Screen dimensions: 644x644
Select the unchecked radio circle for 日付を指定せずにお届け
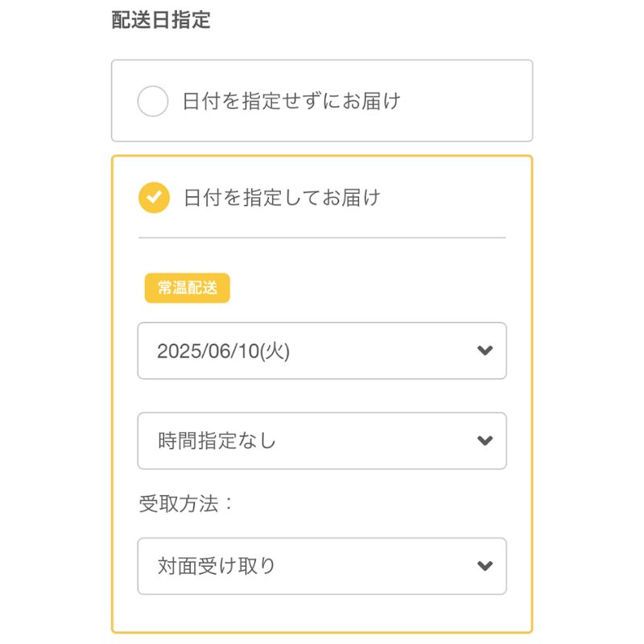(153, 101)
